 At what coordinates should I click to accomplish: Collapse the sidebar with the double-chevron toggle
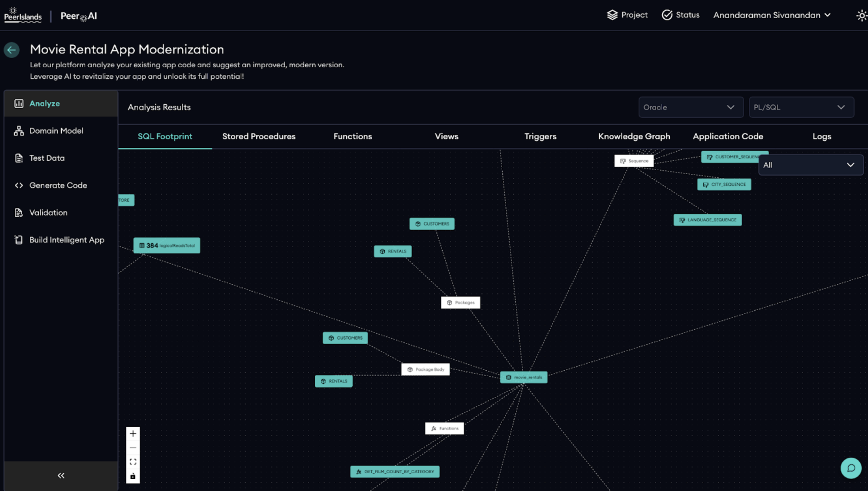pos(60,475)
